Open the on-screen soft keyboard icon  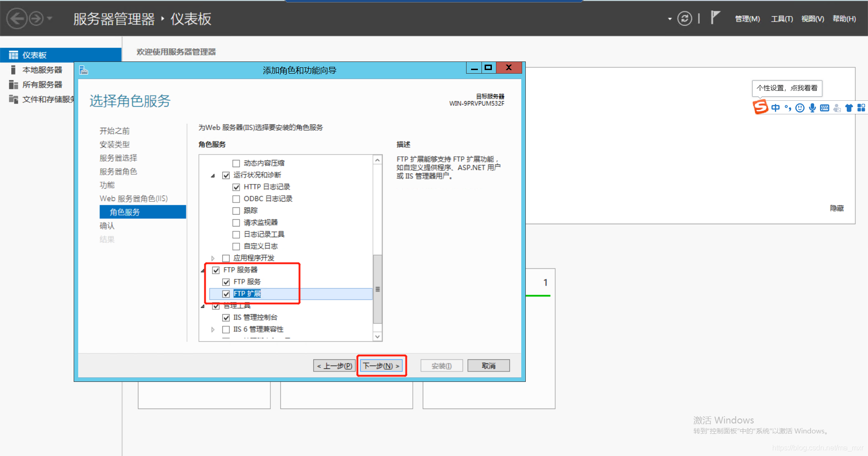tap(824, 108)
